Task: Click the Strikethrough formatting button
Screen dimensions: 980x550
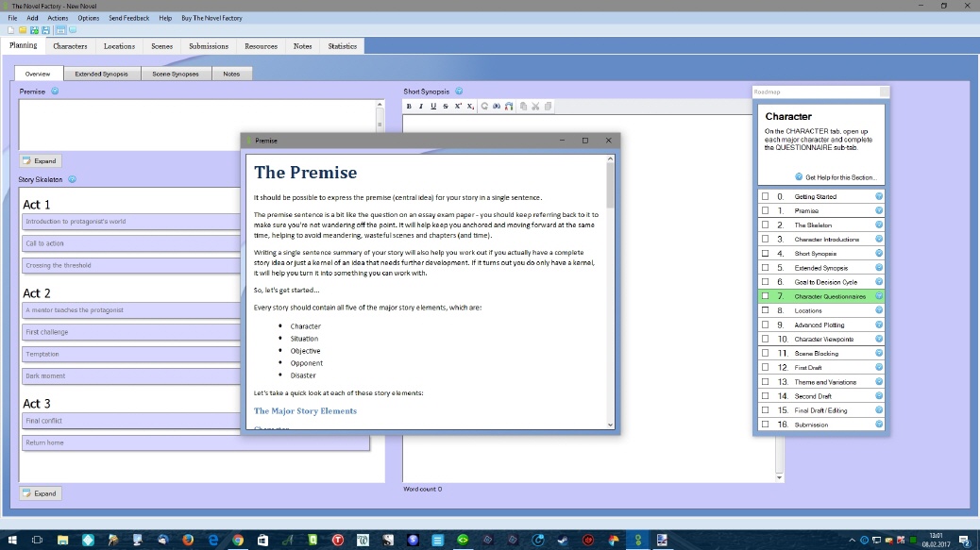Action: click(446, 106)
